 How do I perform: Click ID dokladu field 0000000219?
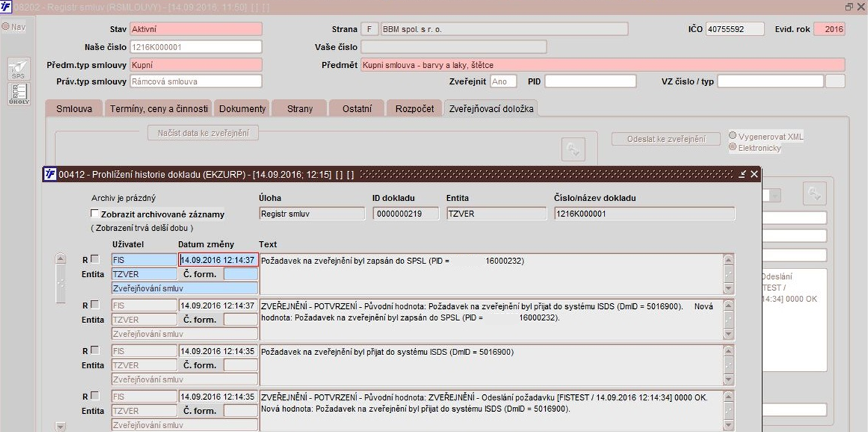(405, 213)
